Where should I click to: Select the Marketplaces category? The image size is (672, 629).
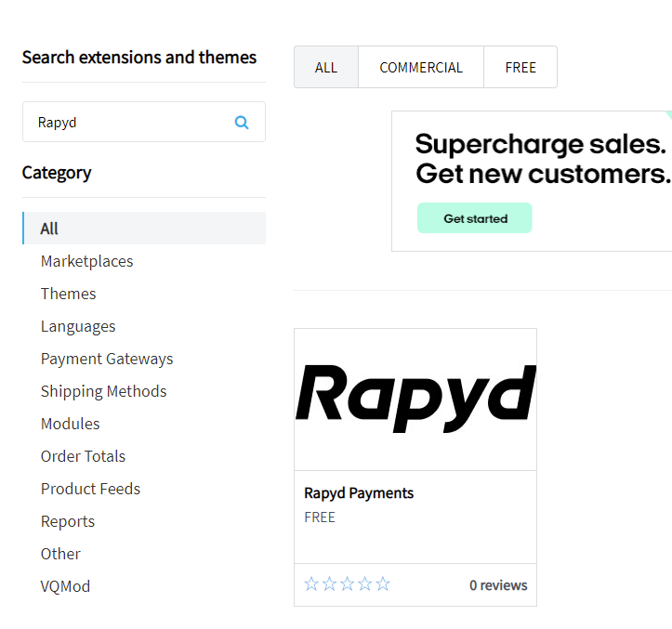87,261
